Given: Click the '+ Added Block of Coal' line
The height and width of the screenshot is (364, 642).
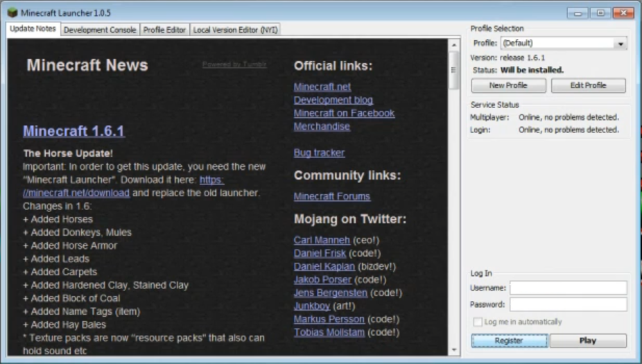Looking at the screenshot, I should tap(71, 298).
